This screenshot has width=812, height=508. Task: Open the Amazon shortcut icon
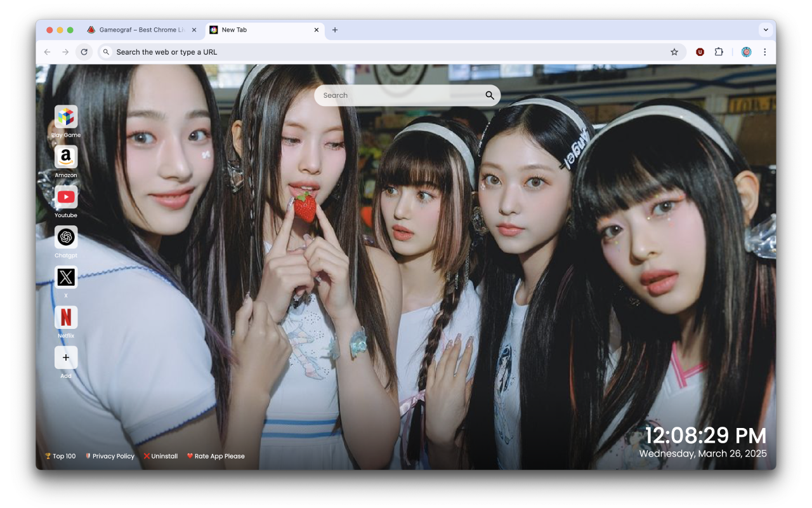tap(66, 157)
